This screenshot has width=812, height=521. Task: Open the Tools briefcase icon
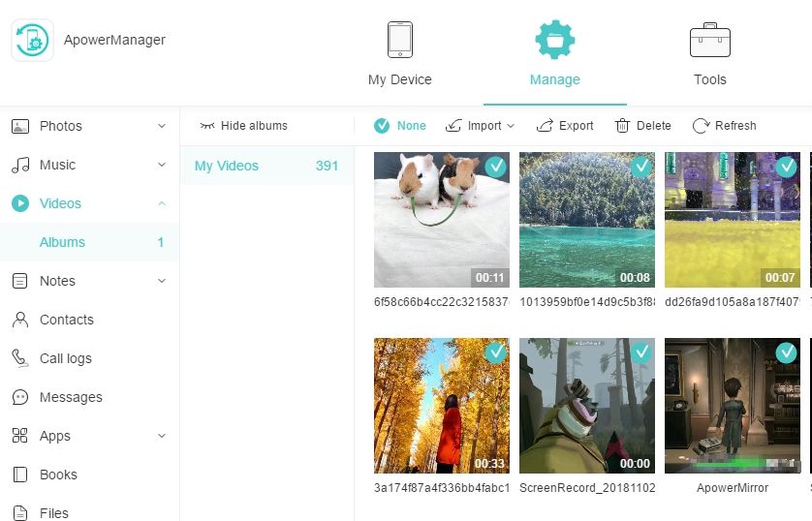(x=709, y=40)
